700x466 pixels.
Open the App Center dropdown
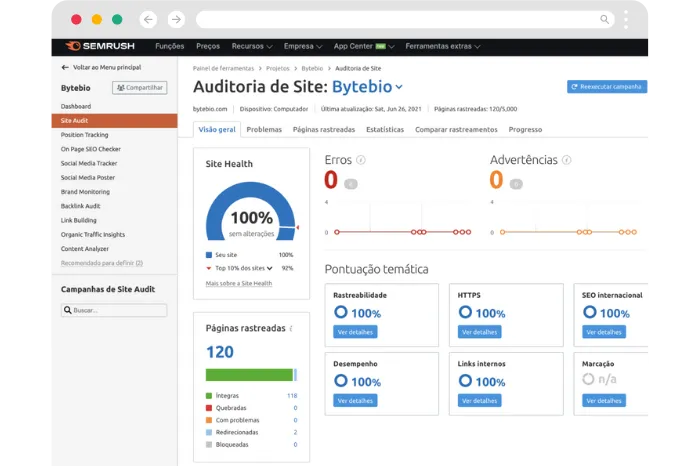pyautogui.click(x=364, y=46)
